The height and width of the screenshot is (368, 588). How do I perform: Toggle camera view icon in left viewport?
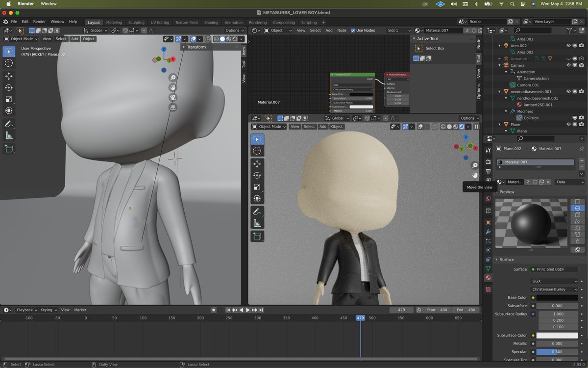click(172, 97)
